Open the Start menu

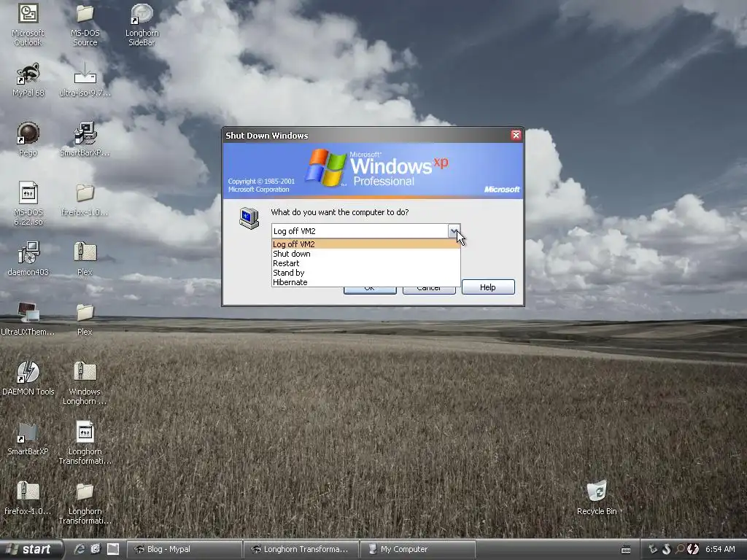[x=31, y=550]
